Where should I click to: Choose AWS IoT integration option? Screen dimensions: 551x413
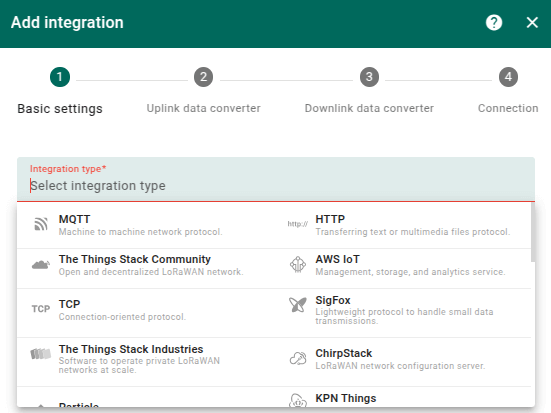pyautogui.click(x=402, y=268)
